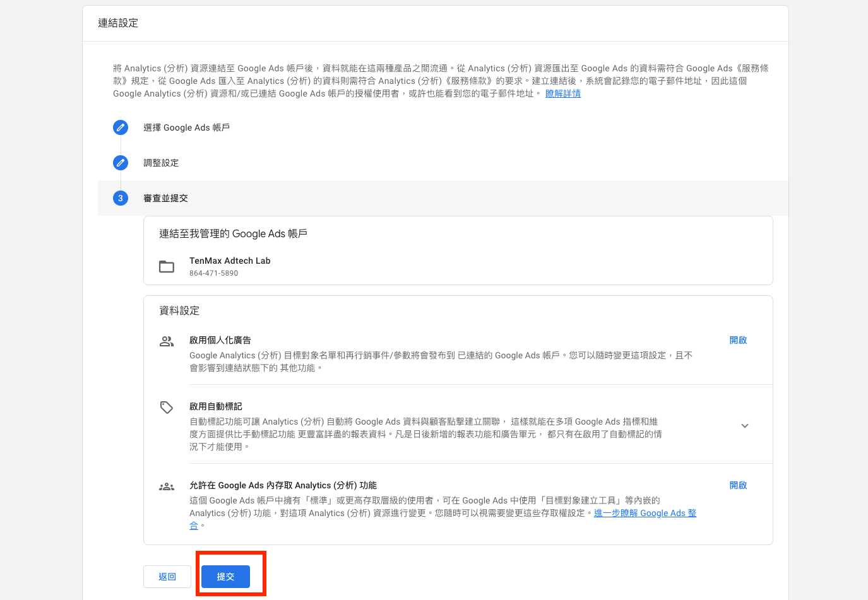Click the 資料設定 heading
Image resolution: width=868 pixels, height=600 pixels.
tap(179, 310)
